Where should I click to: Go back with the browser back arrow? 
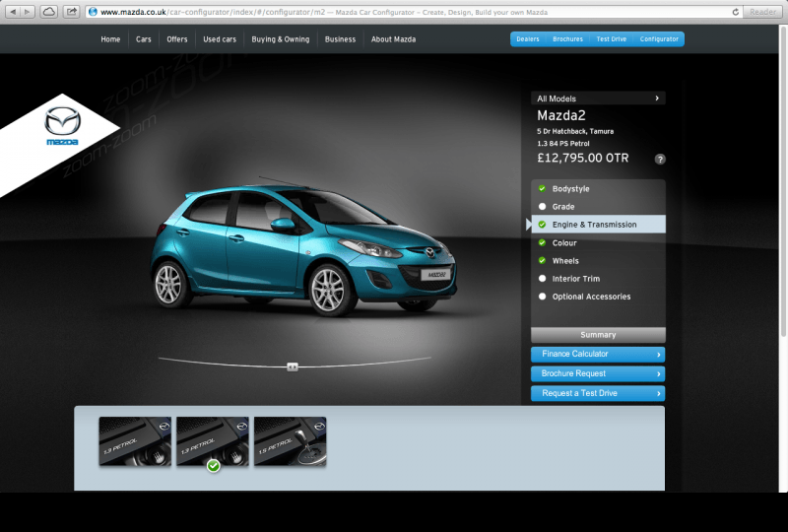pos(13,12)
